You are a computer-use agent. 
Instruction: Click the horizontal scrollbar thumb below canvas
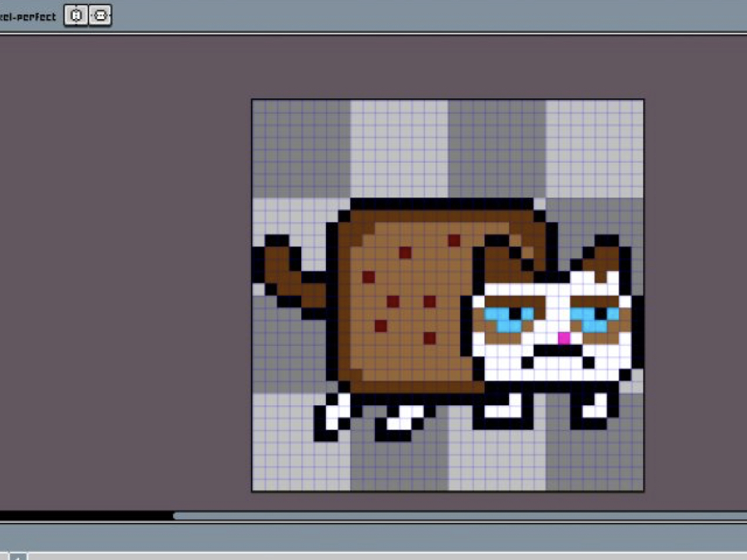click(460, 516)
